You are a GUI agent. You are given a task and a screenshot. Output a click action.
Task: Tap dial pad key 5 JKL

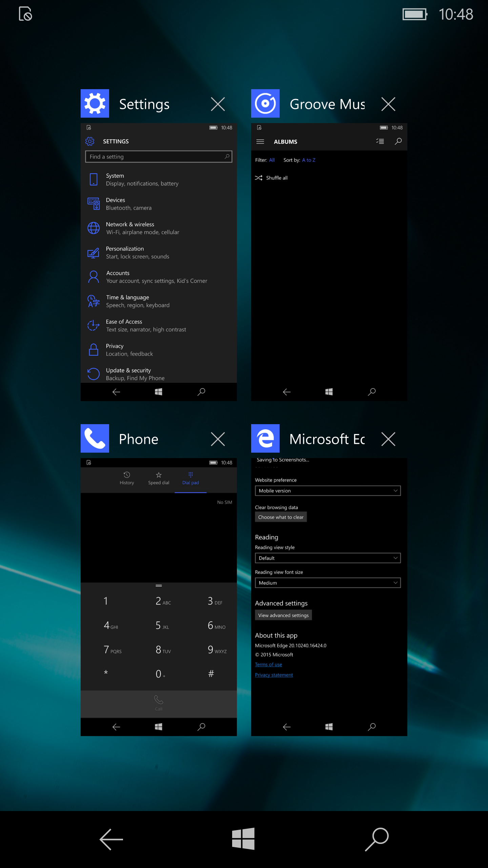162,625
